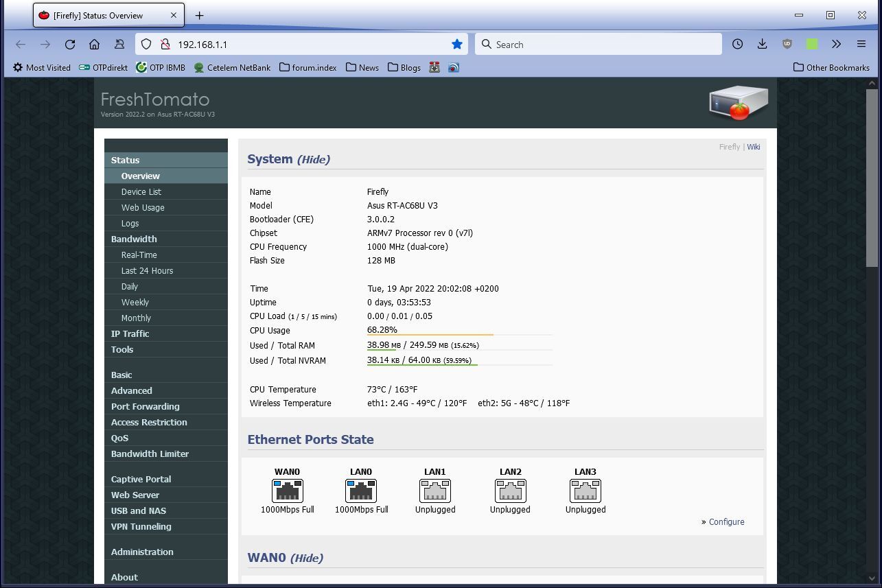Open Web Server section
The image size is (882, 588).
pos(166,495)
